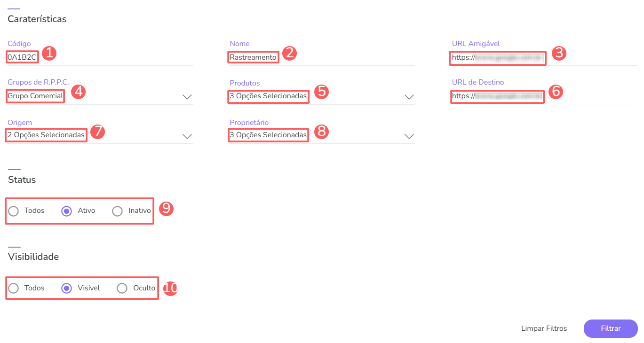The width and height of the screenshot is (644, 343).
Task: Click the Limpar Filtros link
Action: click(x=544, y=328)
